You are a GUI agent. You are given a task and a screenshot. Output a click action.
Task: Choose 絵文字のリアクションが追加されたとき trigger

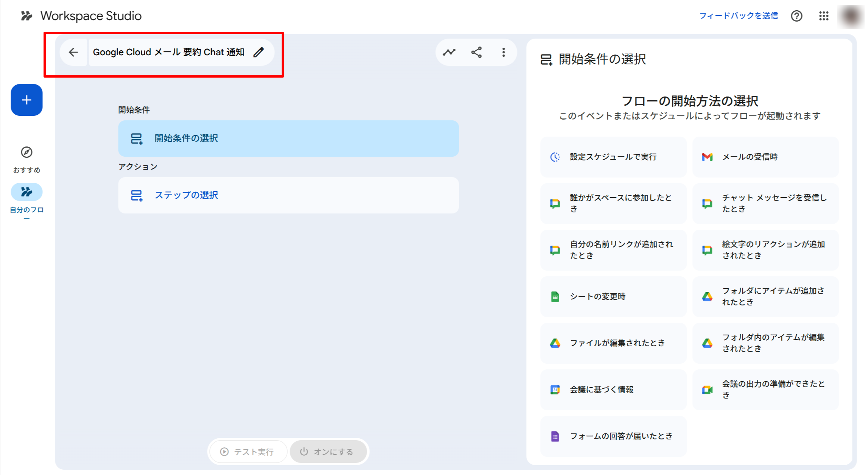point(765,250)
